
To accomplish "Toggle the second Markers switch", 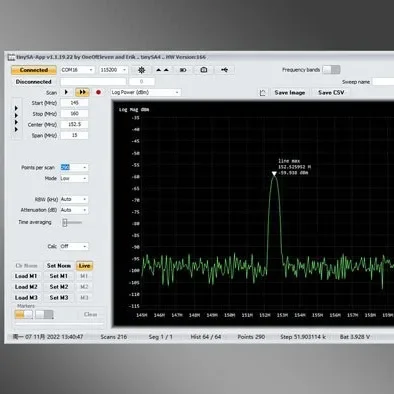I will click(x=44, y=314).
